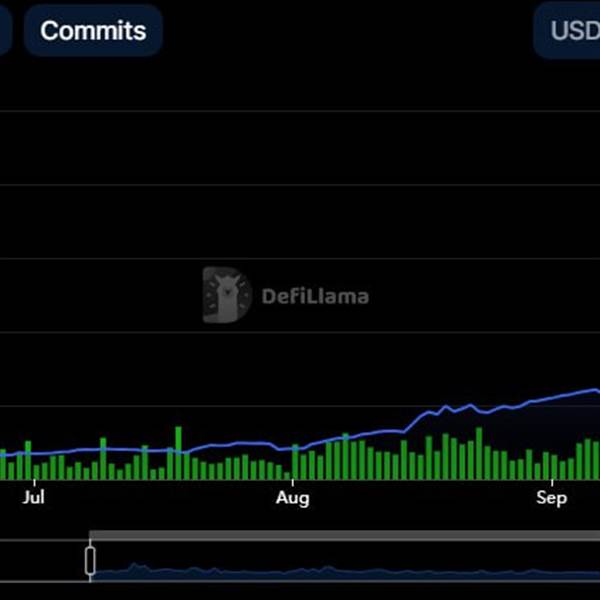The height and width of the screenshot is (600, 600).
Task: Grab the range slider left handle
Action: 90,561
